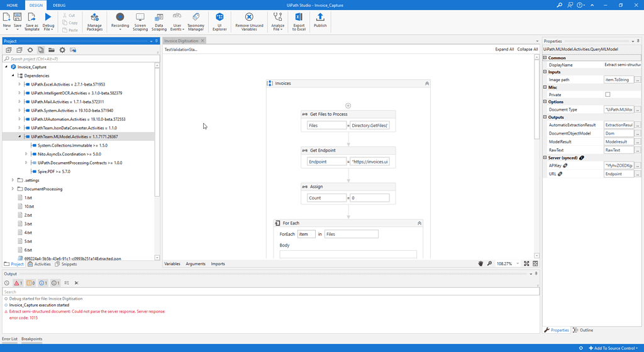This screenshot has width=644, height=352.
Task: Click the Output search field
Action: (270, 292)
